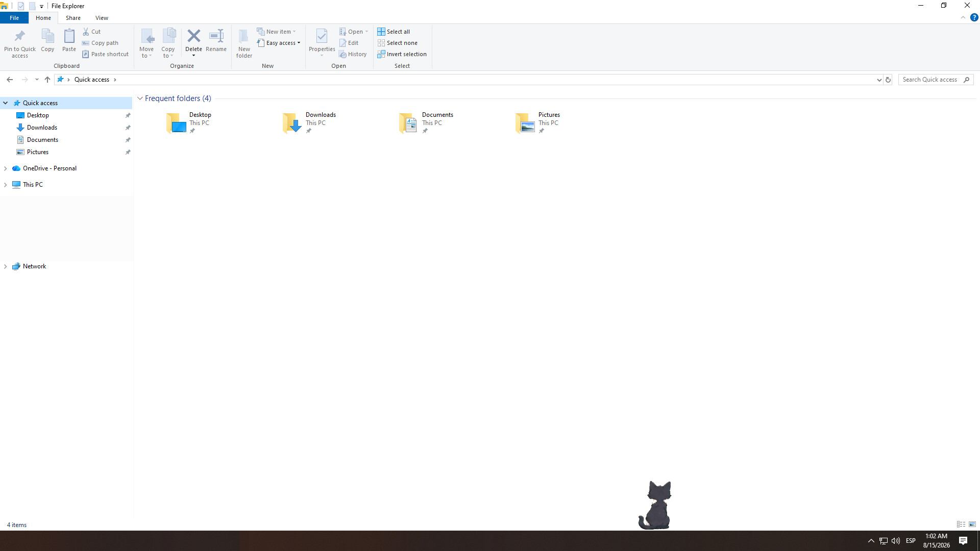Click the Up arrow navigation button
The image size is (980, 551).
[47, 80]
